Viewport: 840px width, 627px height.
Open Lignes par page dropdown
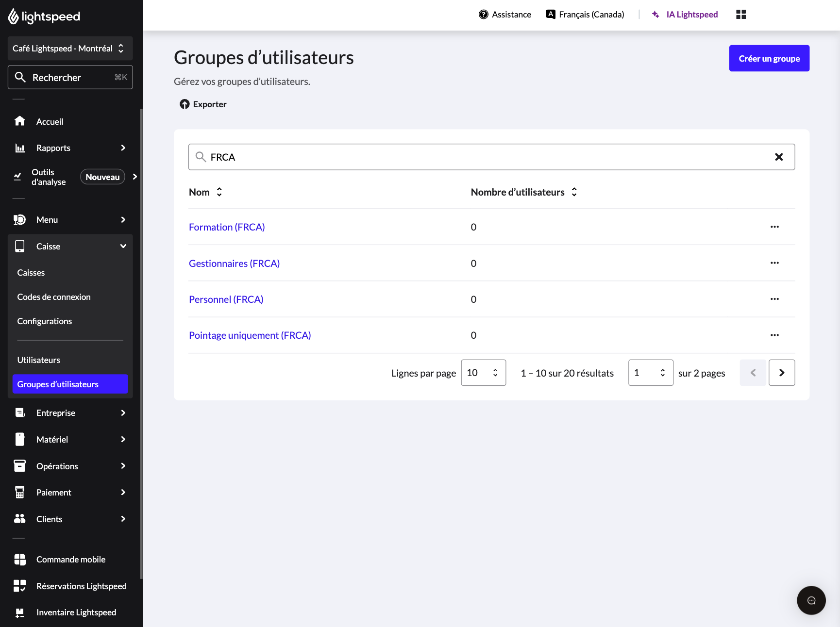pyautogui.click(x=483, y=373)
